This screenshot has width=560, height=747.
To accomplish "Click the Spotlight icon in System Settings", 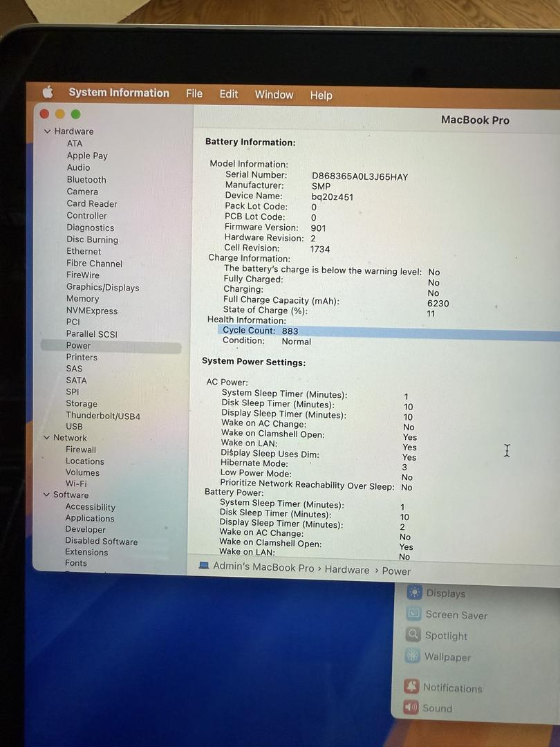I will (413, 634).
